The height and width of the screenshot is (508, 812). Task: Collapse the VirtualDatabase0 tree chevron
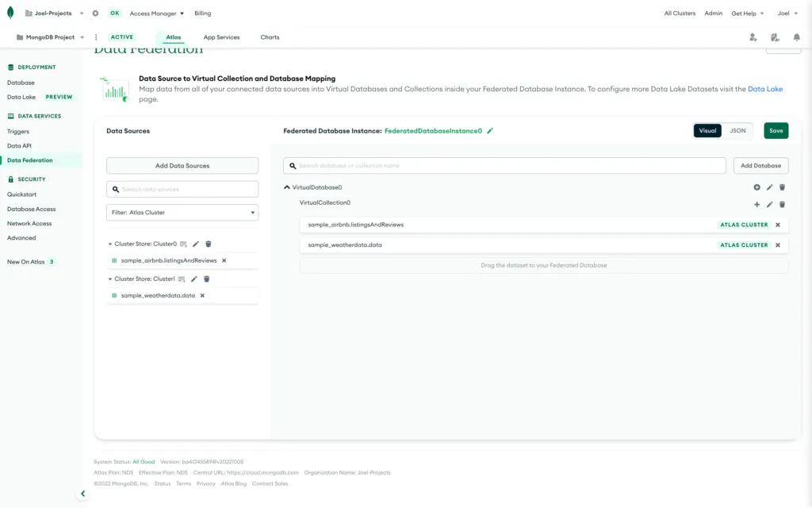(x=286, y=187)
